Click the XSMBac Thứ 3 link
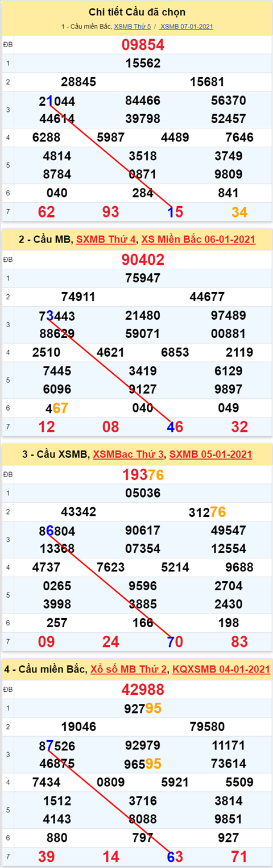The image size is (273, 868). point(129,454)
